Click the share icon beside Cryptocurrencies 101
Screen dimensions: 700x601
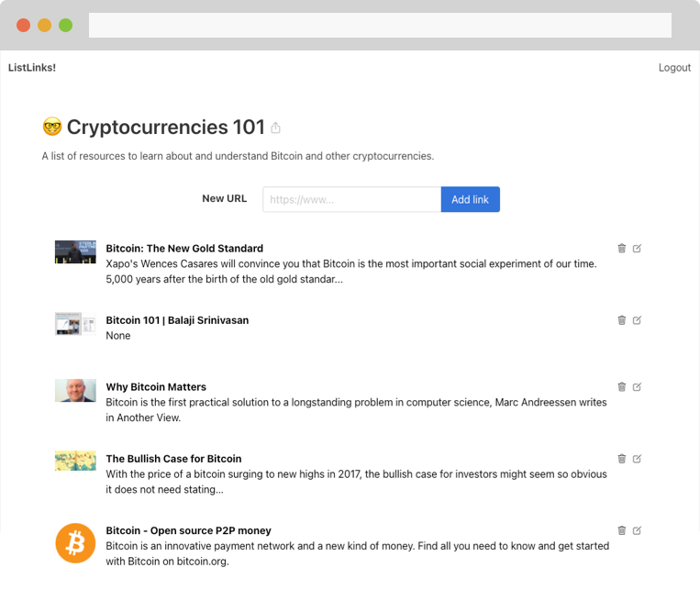275,128
